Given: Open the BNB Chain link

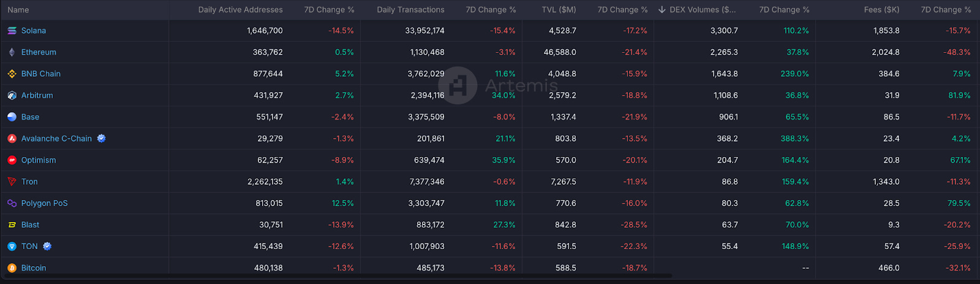Looking at the screenshot, I should [41, 74].
